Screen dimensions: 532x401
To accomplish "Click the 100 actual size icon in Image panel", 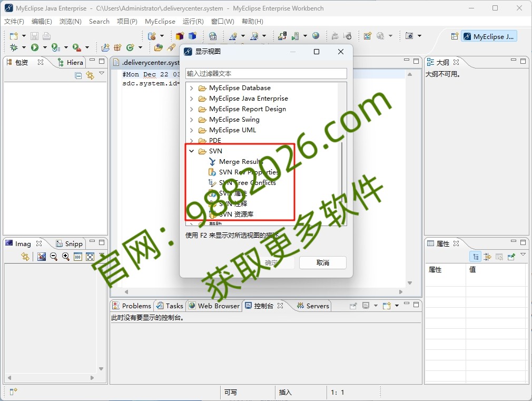I will click(x=78, y=257).
